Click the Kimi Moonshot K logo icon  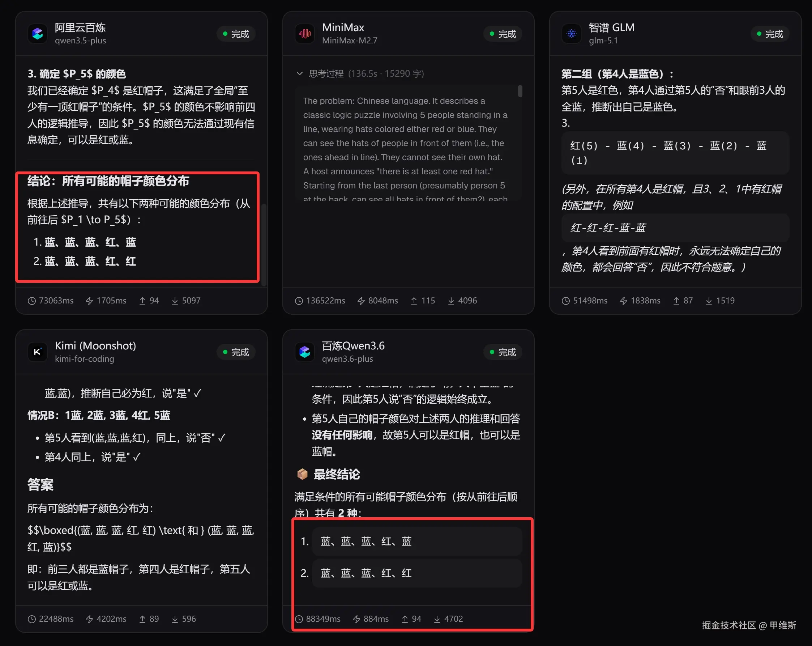pos(37,352)
